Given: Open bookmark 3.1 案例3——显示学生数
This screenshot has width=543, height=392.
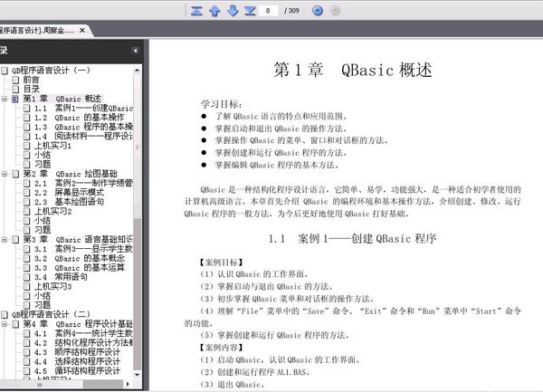Looking at the screenshot, I should pos(83,249).
